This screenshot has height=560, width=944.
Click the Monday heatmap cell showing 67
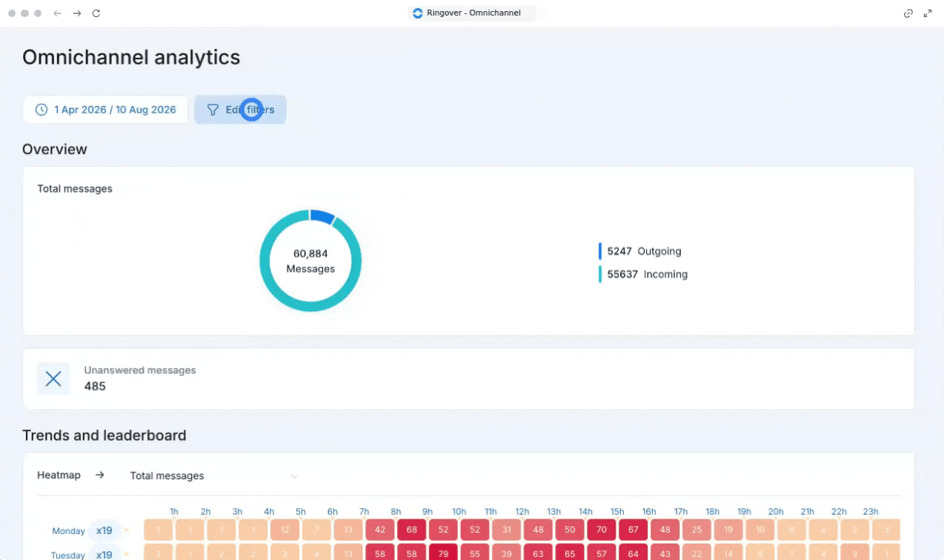pyautogui.click(x=634, y=530)
